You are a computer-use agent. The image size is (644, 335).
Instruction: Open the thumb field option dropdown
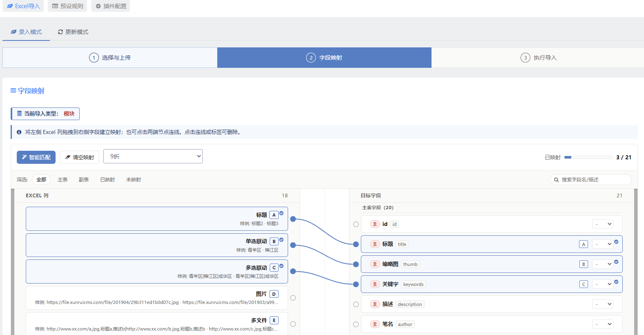[x=603, y=264]
